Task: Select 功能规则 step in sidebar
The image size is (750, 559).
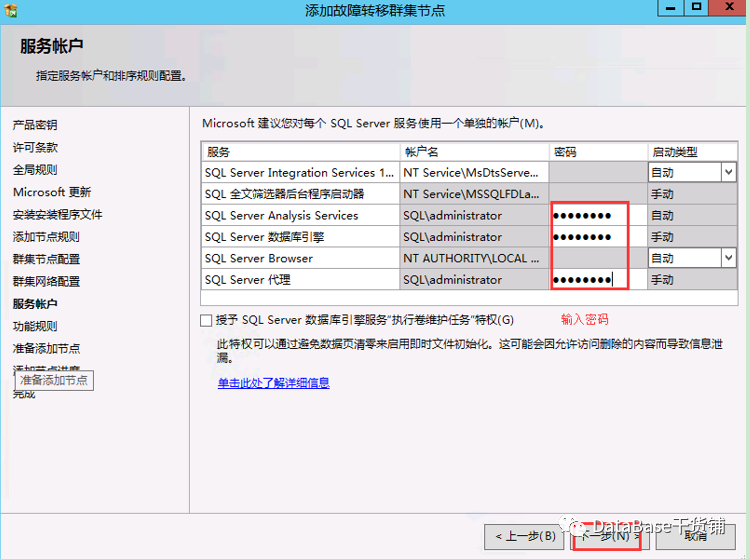Action: (35, 326)
